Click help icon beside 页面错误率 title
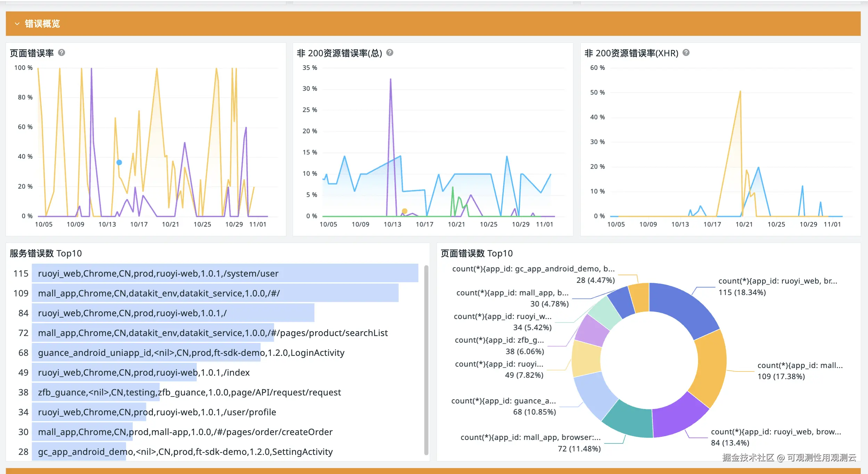The width and height of the screenshot is (868, 474). click(x=62, y=53)
